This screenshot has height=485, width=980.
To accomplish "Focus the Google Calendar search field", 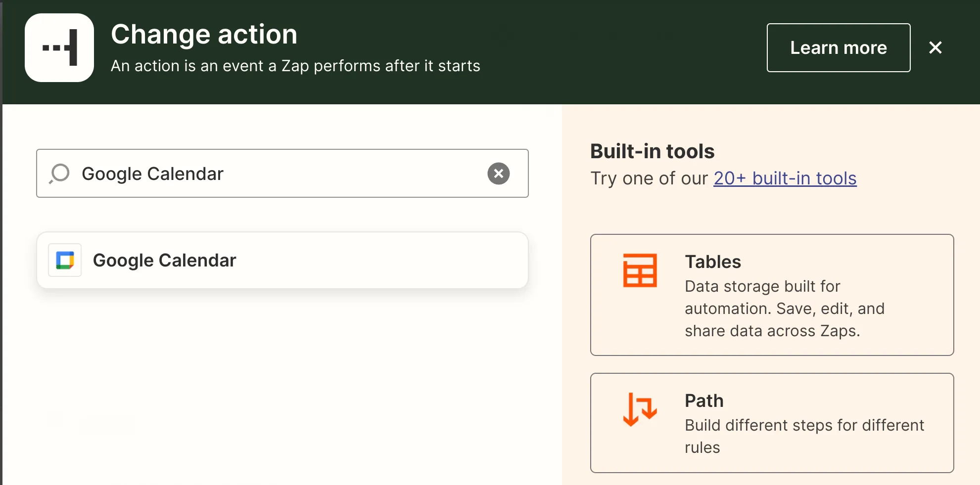I will pyautogui.click(x=282, y=174).
